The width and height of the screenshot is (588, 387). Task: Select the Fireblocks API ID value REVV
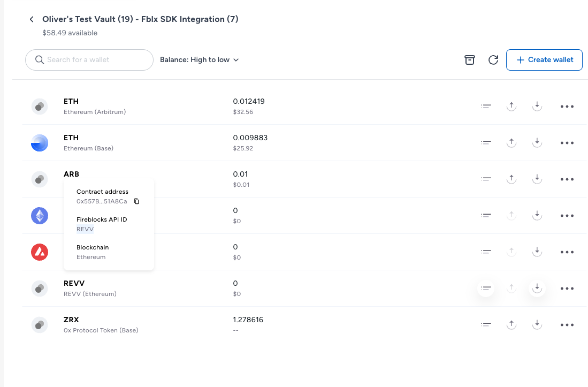[x=85, y=229]
